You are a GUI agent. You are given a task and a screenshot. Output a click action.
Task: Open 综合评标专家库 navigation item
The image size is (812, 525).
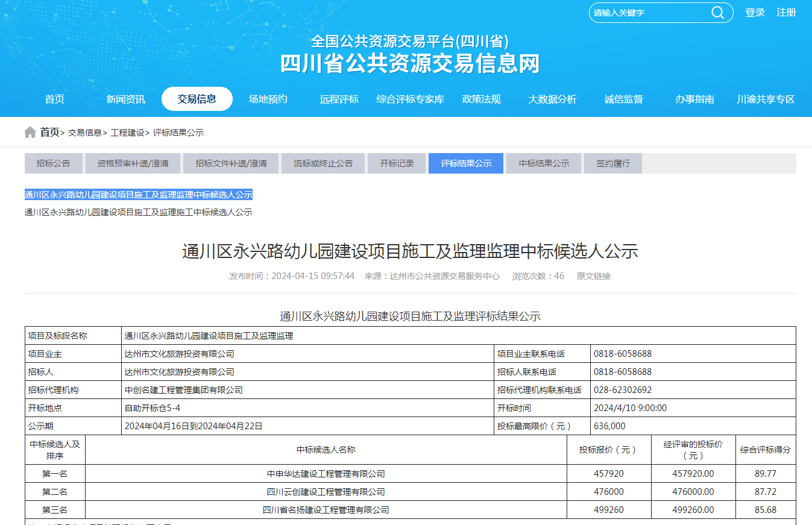click(410, 99)
